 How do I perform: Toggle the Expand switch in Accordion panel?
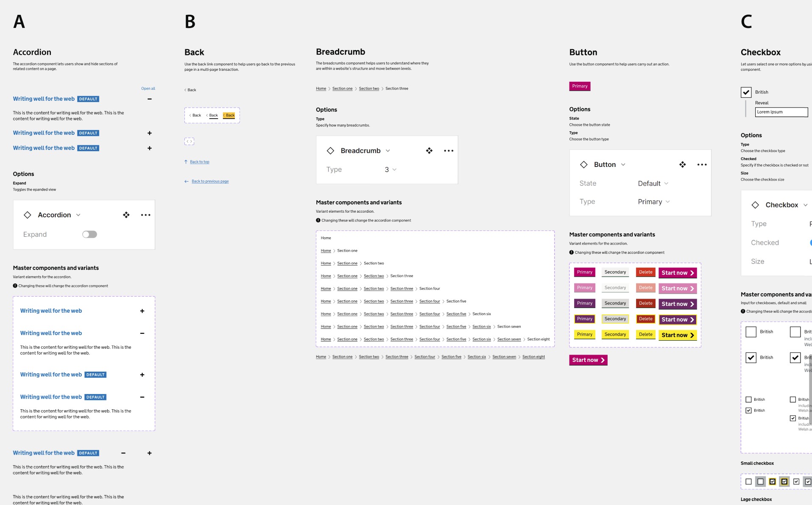(x=89, y=235)
